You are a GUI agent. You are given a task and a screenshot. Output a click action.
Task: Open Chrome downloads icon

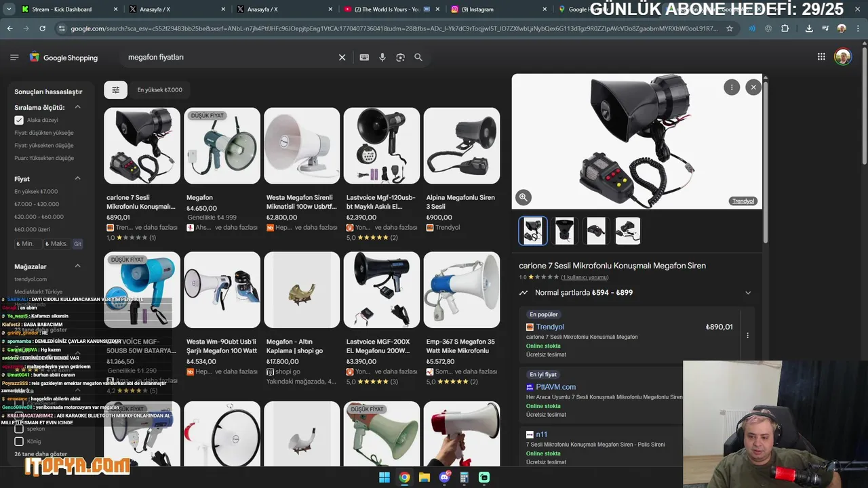(x=809, y=28)
